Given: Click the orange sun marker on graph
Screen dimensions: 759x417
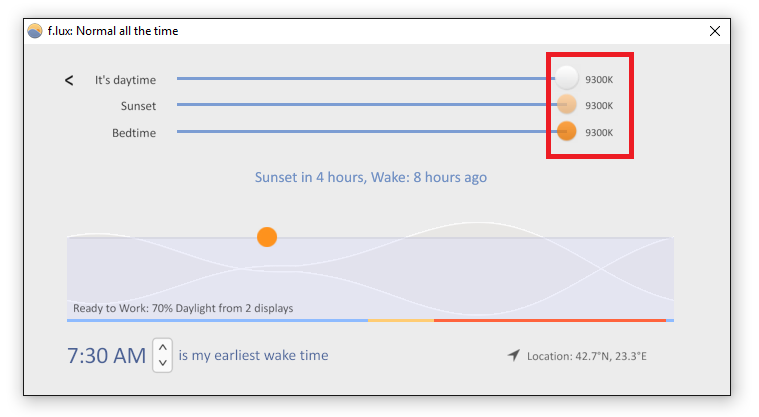Looking at the screenshot, I should coord(267,237).
